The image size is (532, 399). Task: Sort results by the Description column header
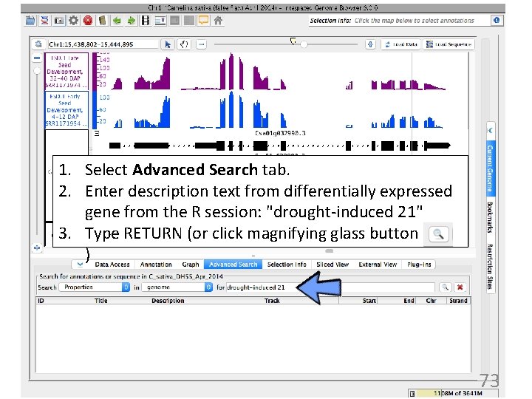click(x=168, y=301)
